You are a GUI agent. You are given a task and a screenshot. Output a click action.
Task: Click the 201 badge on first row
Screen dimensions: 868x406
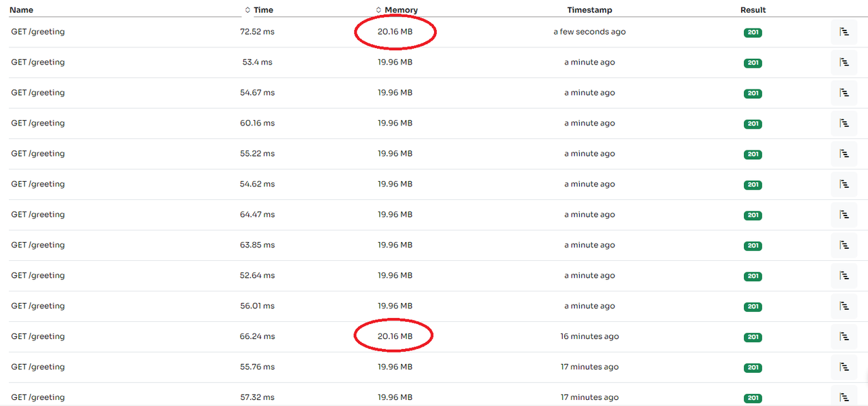[x=753, y=33]
